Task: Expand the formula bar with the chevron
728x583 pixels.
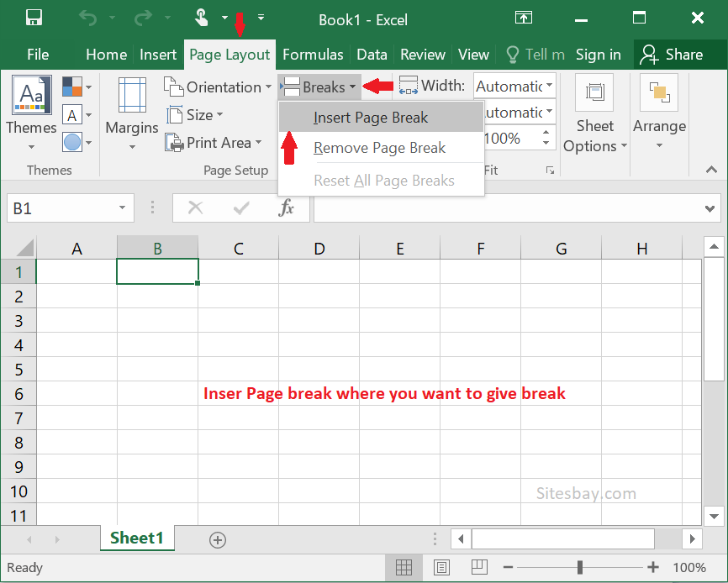Action: (710, 208)
